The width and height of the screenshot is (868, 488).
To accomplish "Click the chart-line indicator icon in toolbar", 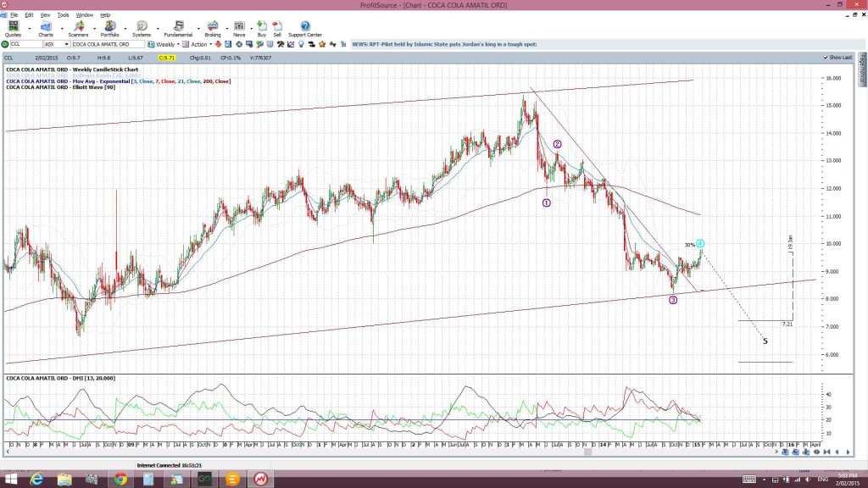I will (x=291, y=44).
